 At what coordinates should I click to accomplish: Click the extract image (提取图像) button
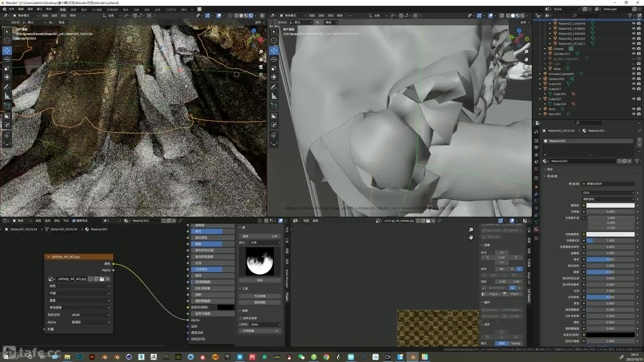pos(260,302)
